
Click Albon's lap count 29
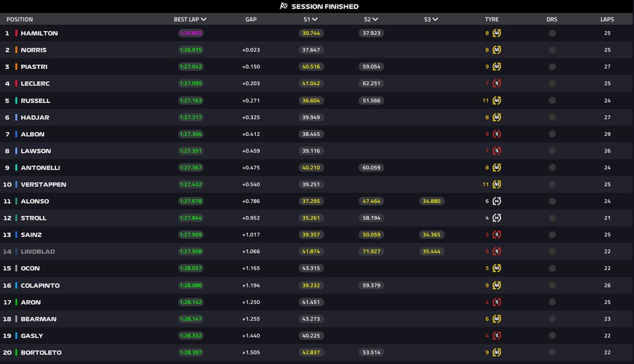point(607,134)
